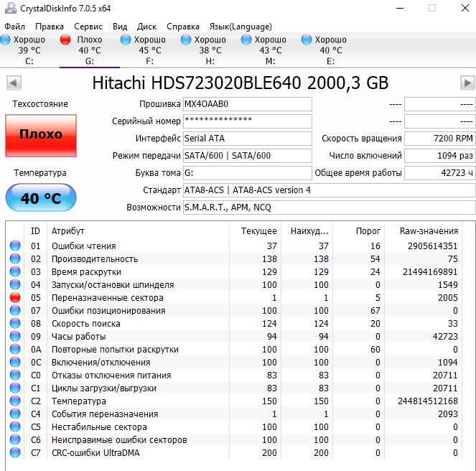
Task: Click the blue status orb for attribute C2 Температура
Action: [x=14, y=401]
